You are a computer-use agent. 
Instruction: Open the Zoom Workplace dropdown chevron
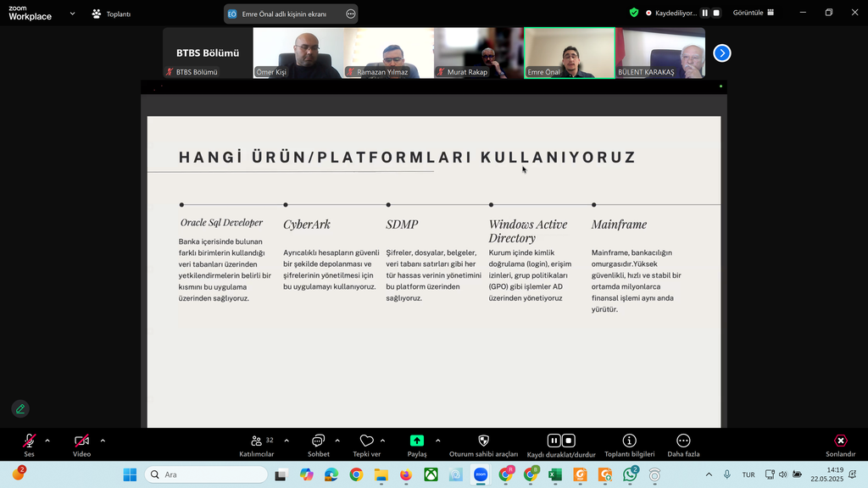[73, 14]
